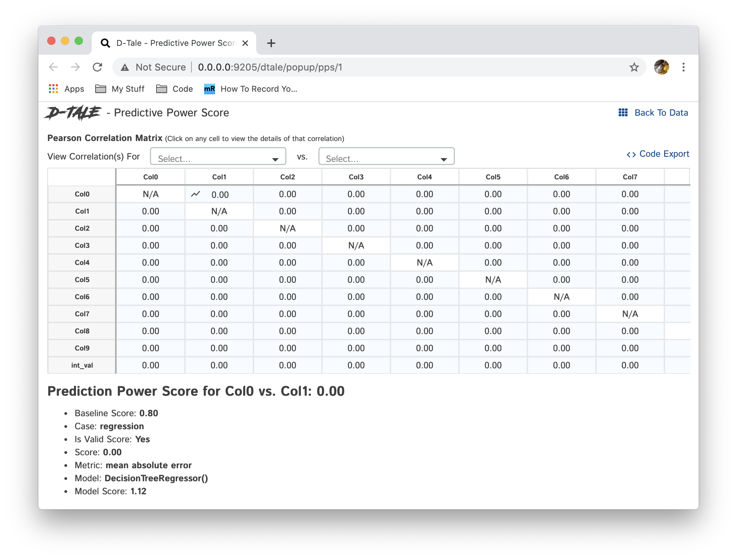Click the Code Export brackets icon

(x=631, y=154)
